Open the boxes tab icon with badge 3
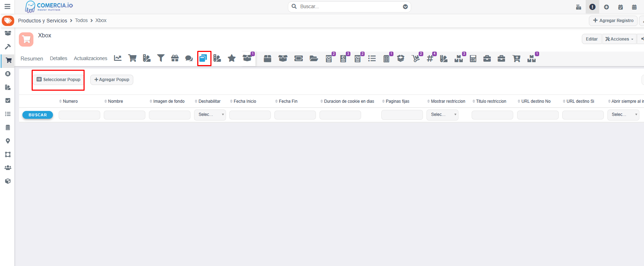The image size is (644, 266). click(x=459, y=59)
